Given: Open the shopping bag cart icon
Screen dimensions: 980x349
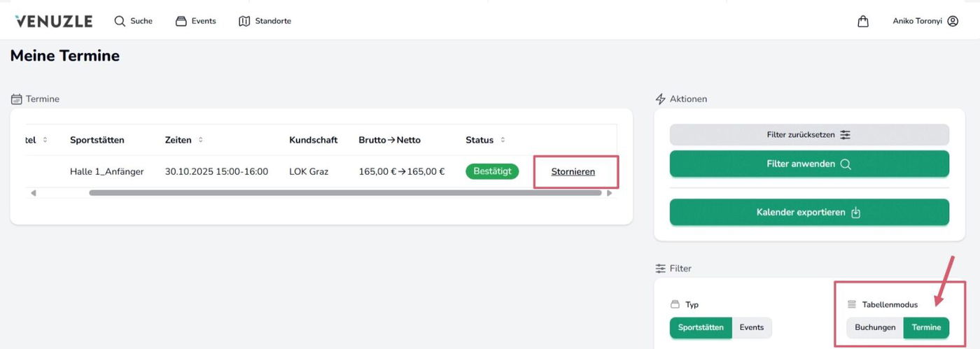Looking at the screenshot, I should 863,21.
